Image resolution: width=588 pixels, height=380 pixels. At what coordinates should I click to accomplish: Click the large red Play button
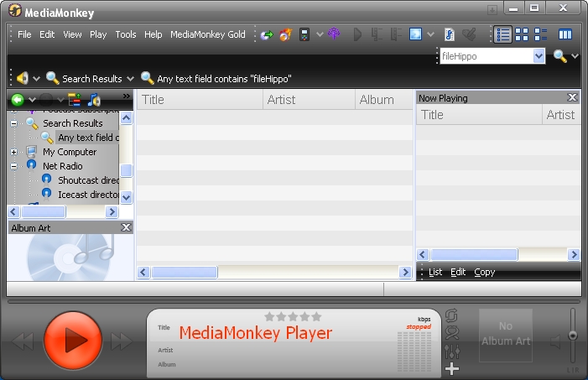click(72, 340)
